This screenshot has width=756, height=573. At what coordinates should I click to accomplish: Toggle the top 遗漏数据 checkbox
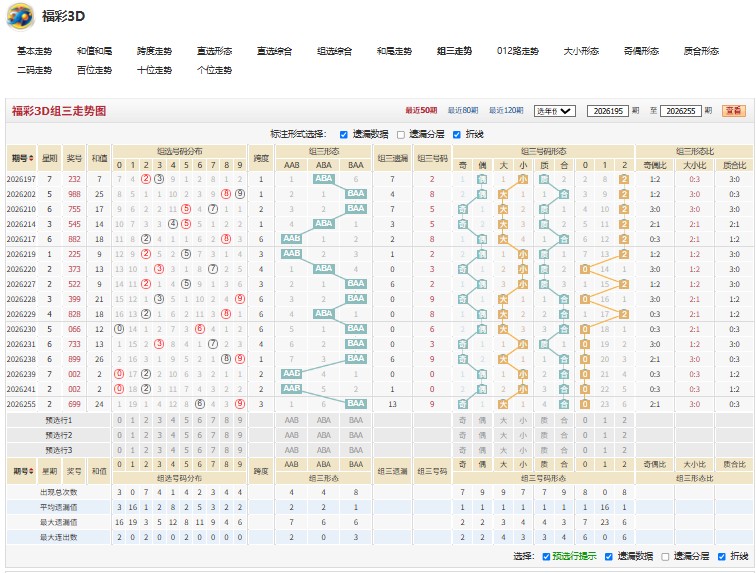(x=344, y=135)
